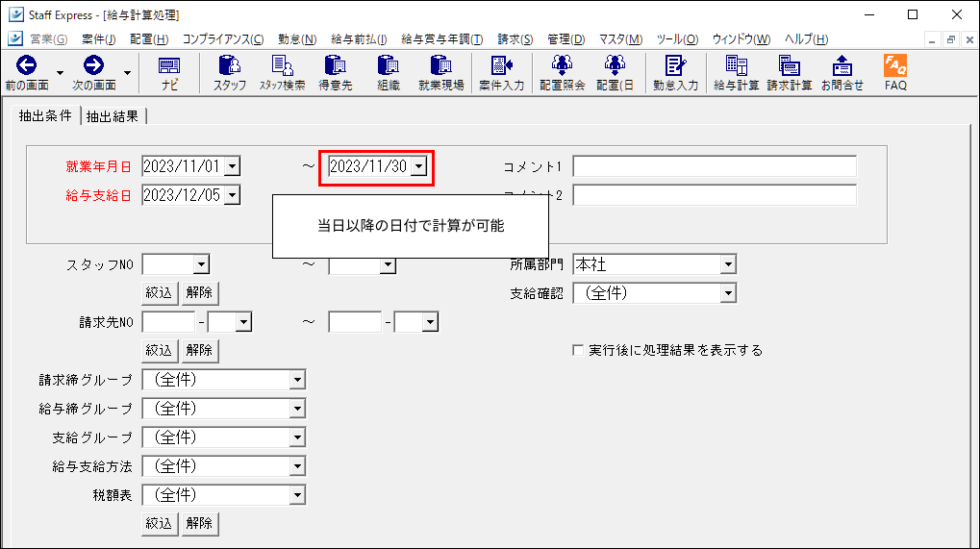This screenshot has height=549, width=980.
Task: Open the 得意先 customer icon
Action: pyautogui.click(x=335, y=65)
